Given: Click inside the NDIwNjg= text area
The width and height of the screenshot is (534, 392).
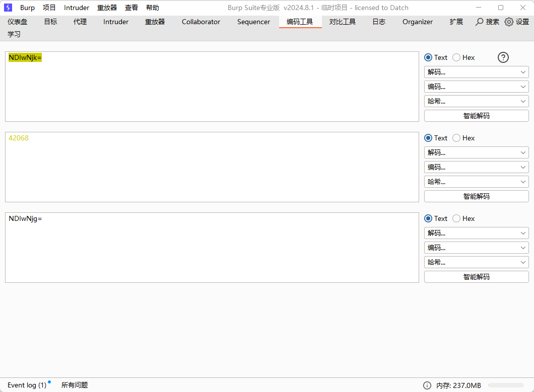Looking at the screenshot, I should click(212, 248).
